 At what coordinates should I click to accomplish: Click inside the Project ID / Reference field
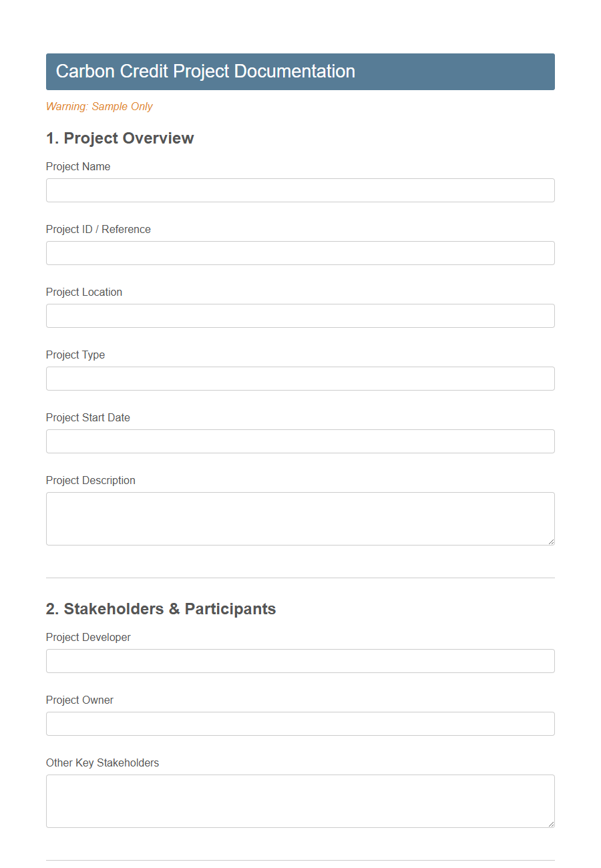coord(300,253)
